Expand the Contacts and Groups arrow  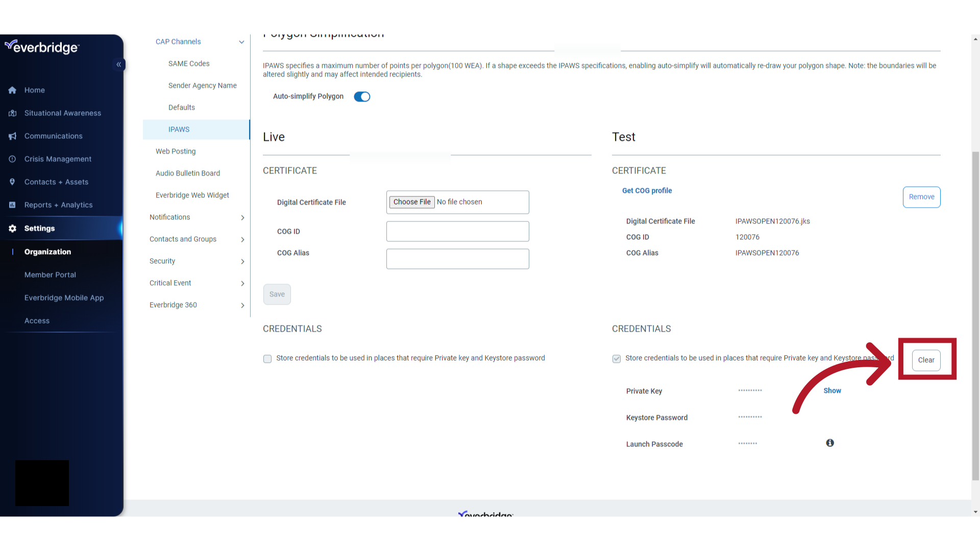pyautogui.click(x=242, y=240)
